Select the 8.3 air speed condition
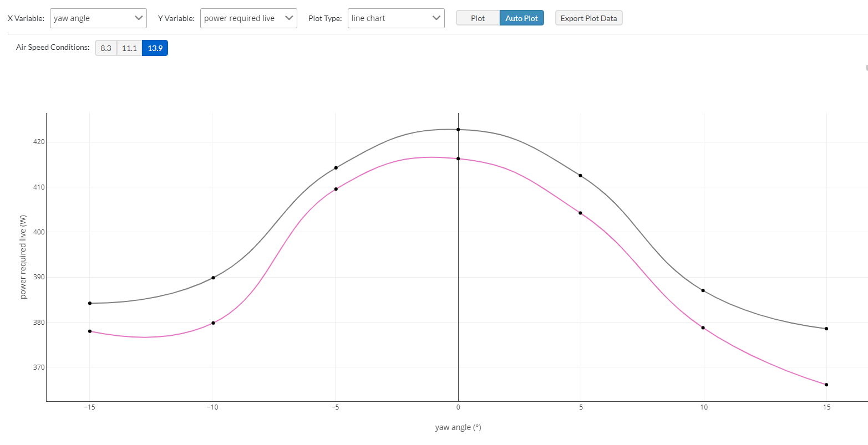This screenshot has height=445, width=868. point(106,48)
